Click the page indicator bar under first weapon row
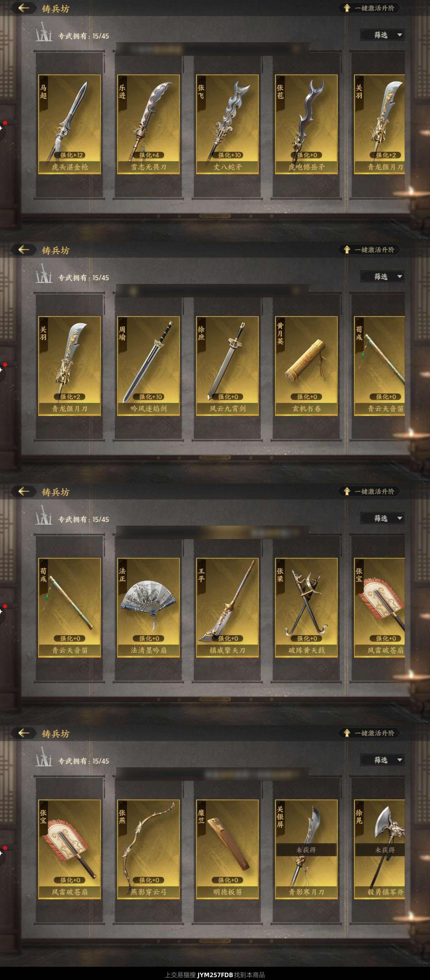This screenshot has width=430, height=980. (215, 216)
